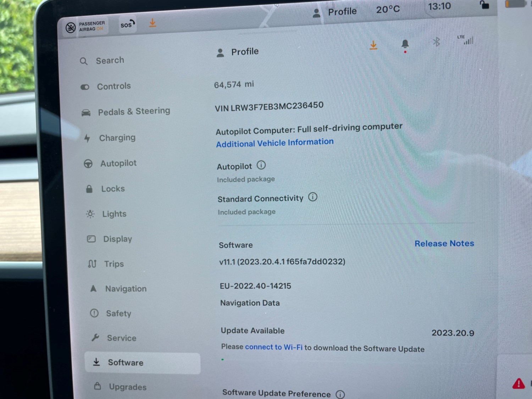Tap orange download arrow beside SOS
Image resolution: width=532 pixels, height=399 pixels.
pyautogui.click(x=153, y=23)
